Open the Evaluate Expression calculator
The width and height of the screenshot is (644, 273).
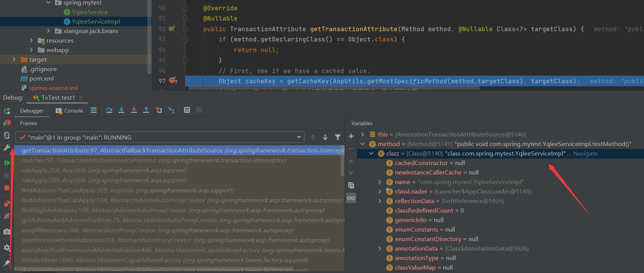point(187,110)
